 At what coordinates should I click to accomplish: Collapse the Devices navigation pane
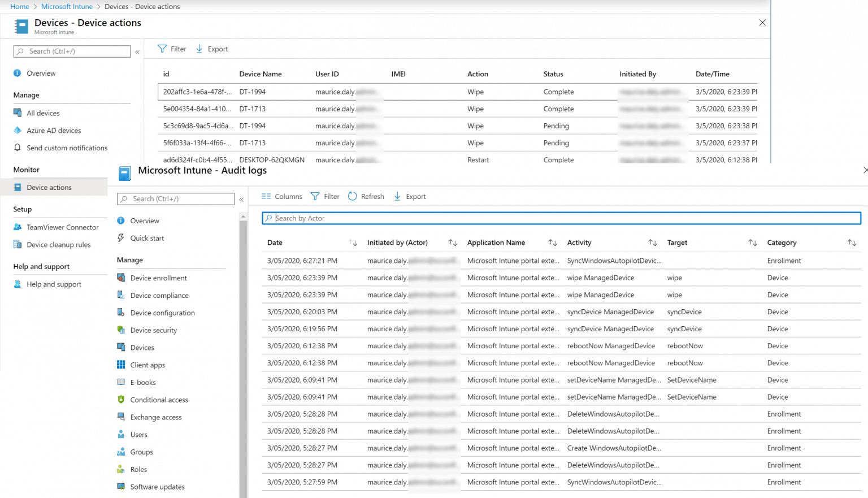coord(137,51)
